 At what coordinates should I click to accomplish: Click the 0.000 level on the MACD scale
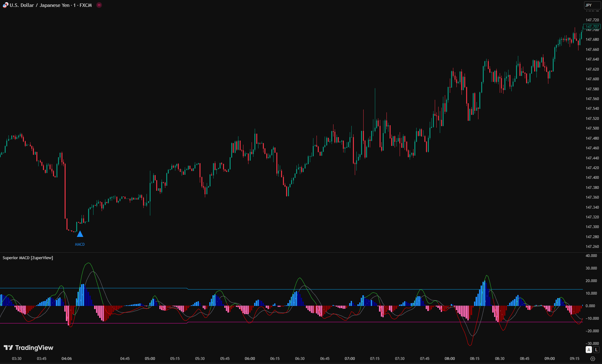[x=590, y=306]
